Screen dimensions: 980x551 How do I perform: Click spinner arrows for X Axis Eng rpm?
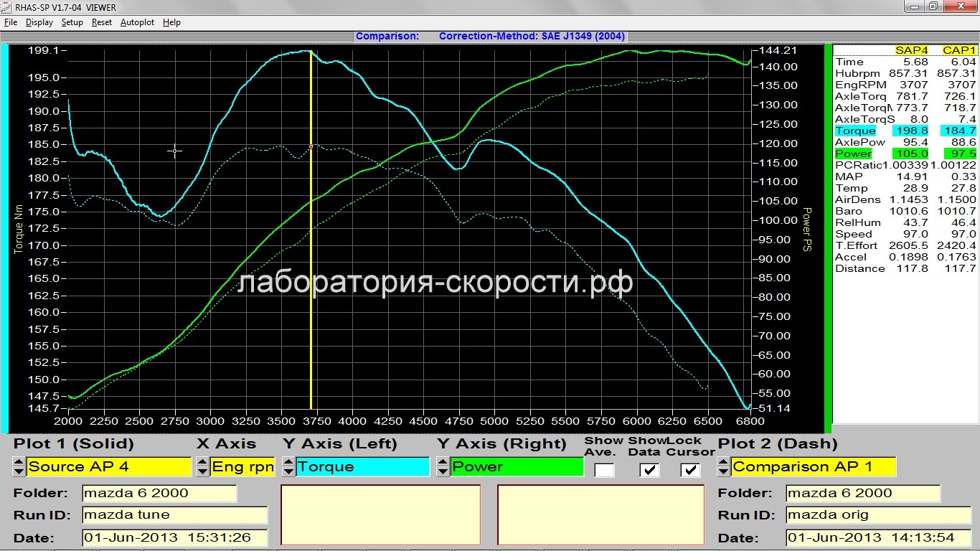click(202, 466)
